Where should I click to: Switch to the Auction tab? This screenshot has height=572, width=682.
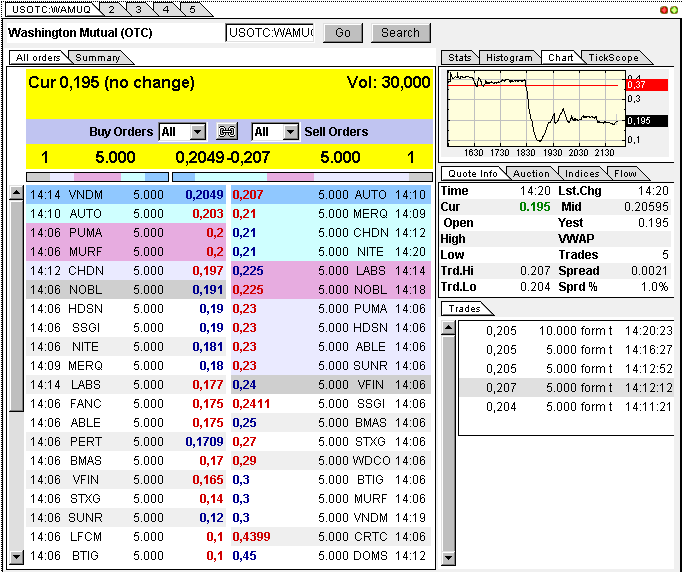(x=531, y=174)
